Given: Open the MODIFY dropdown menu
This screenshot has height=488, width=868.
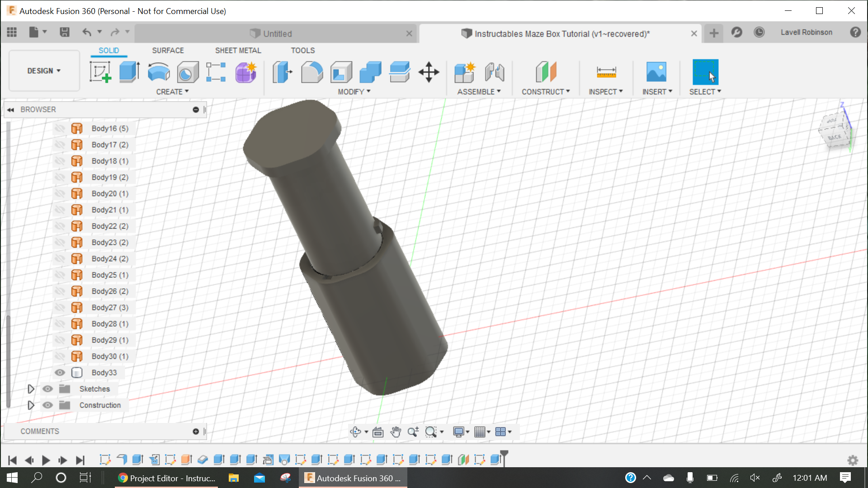Looking at the screenshot, I should pos(354,92).
